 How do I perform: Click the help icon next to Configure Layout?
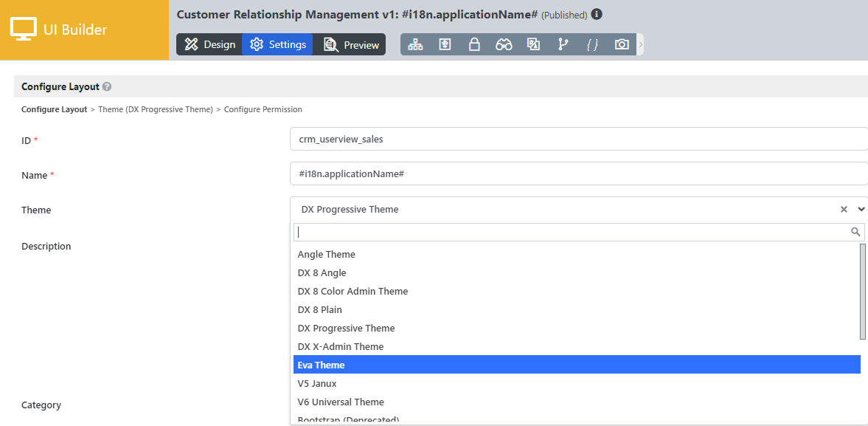[107, 86]
